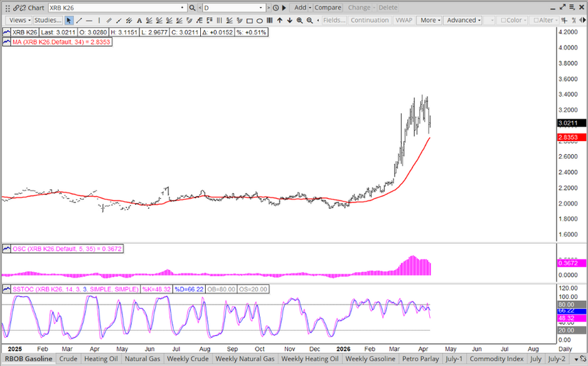Click the tab list overflow arrow
588x366 pixels.
coord(576,359)
